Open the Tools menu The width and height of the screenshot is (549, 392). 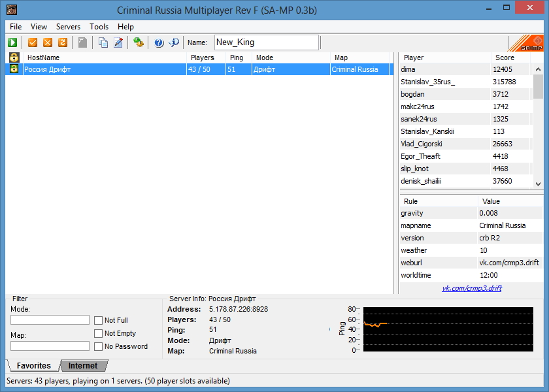pyautogui.click(x=99, y=27)
